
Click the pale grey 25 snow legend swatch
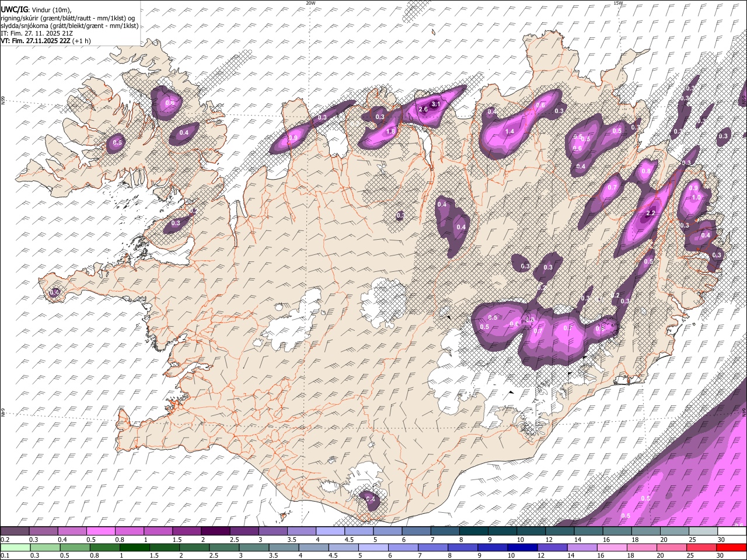click(703, 531)
